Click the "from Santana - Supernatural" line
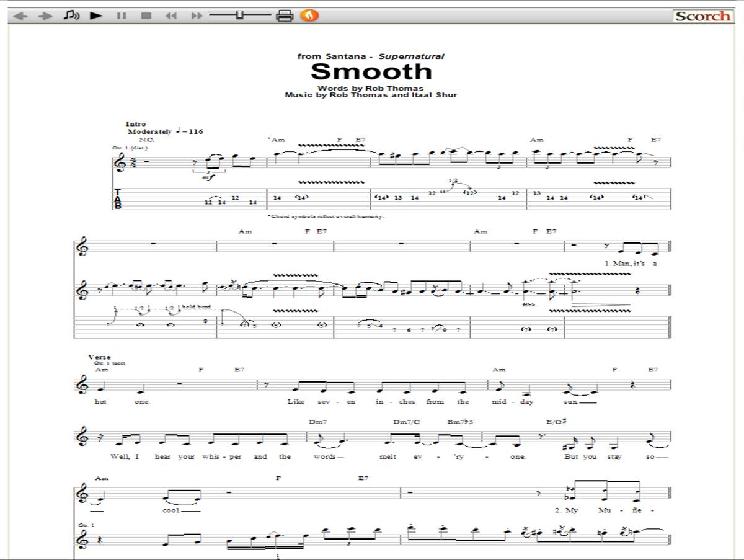 [371, 56]
